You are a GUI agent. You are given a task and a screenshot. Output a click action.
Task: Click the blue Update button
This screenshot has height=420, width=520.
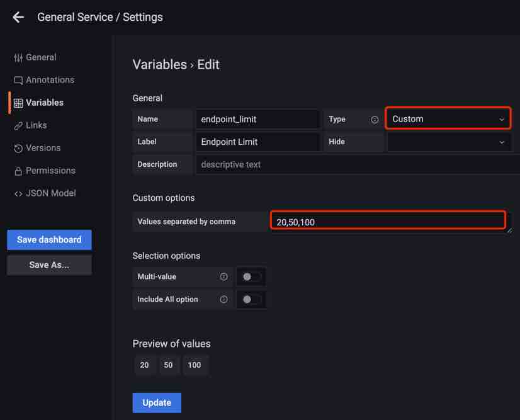tap(157, 403)
